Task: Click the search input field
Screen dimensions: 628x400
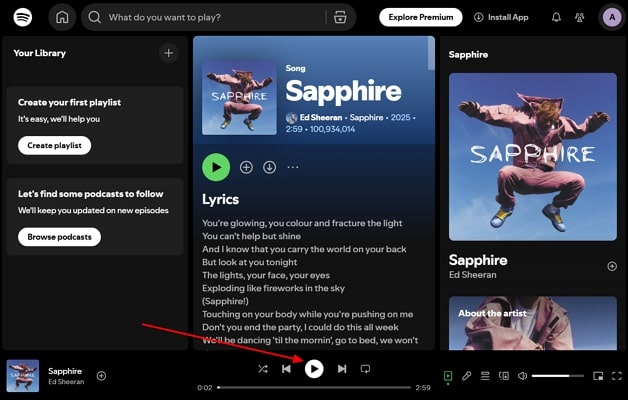Action: pyautogui.click(x=216, y=17)
